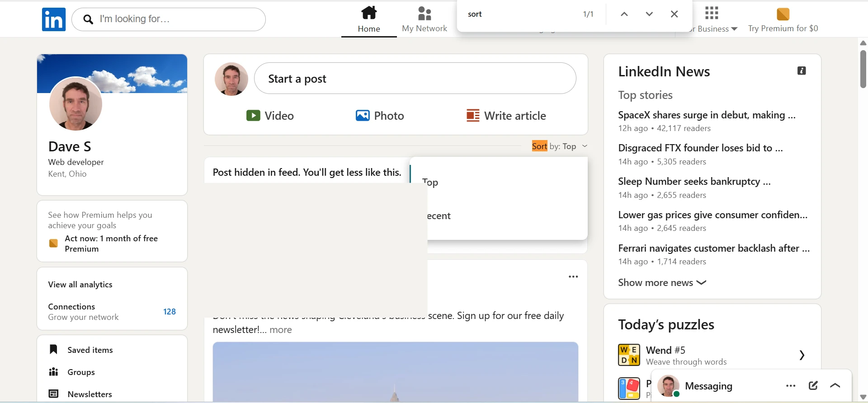
Task: Add a Video to a post
Action: click(x=270, y=116)
